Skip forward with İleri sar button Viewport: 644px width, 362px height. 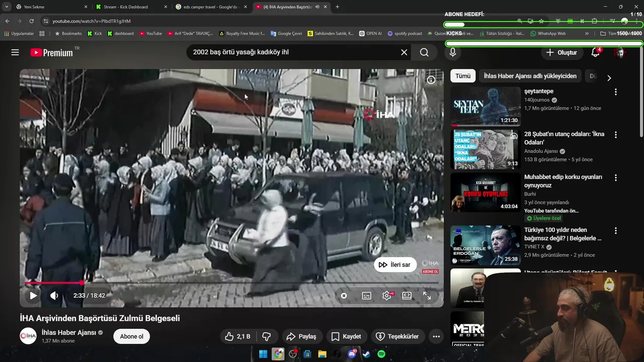[395, 265]
